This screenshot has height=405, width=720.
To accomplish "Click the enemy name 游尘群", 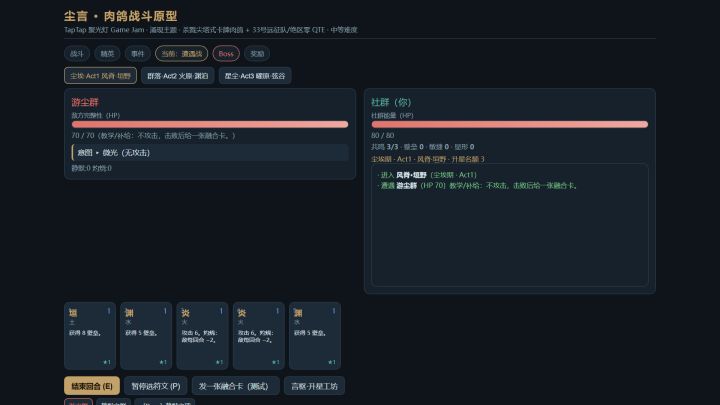I will coord(85,102).
